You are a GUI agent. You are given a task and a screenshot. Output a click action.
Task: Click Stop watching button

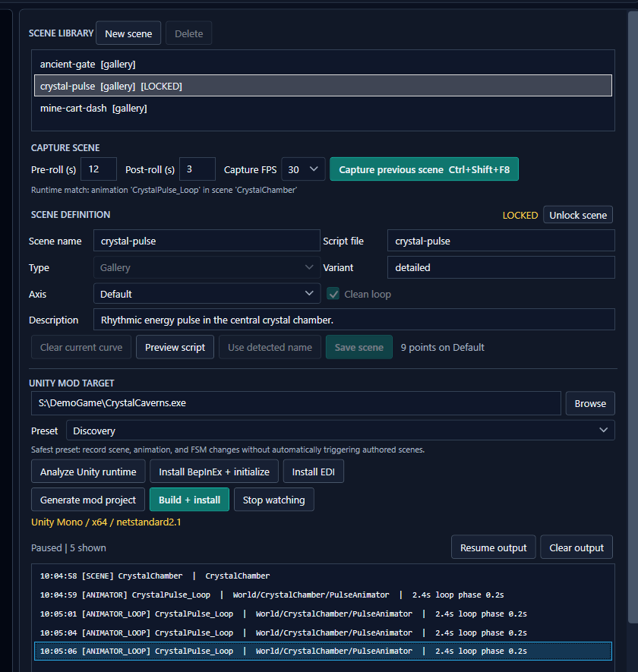coord(273,500)
